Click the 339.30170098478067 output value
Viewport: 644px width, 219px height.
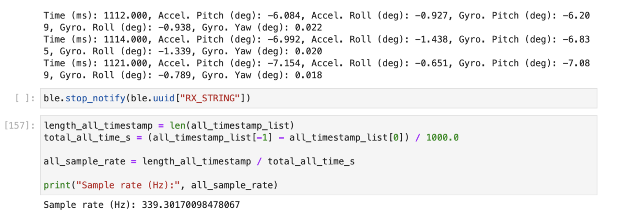(x=190, y=205)
